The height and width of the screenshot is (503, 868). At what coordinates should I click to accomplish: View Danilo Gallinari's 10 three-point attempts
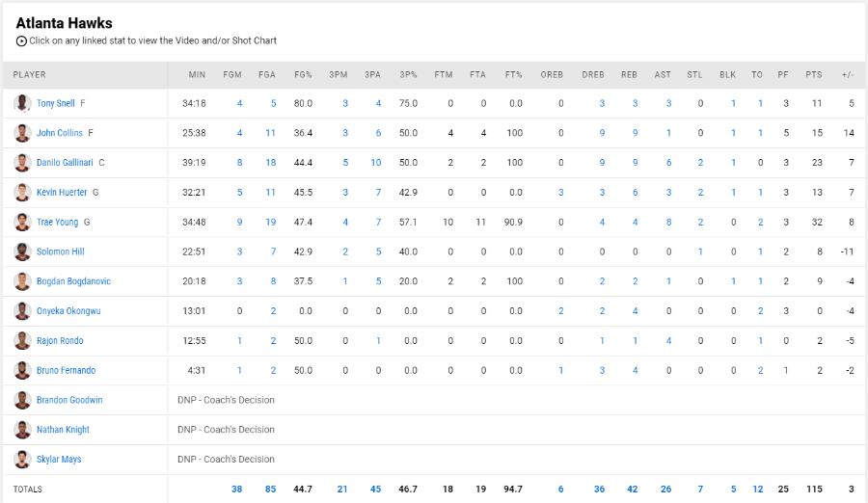click(x=376, y=163)
